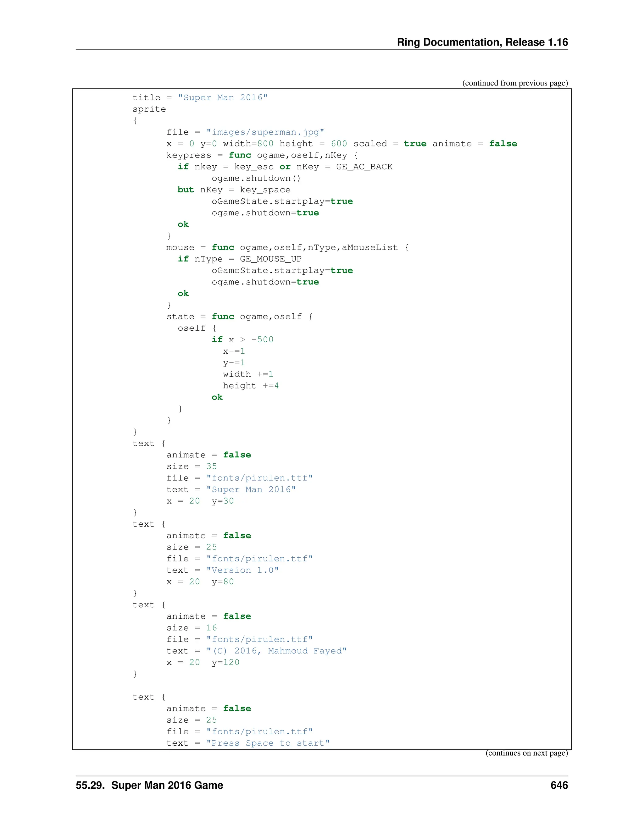Click the state func definition line
Image resolution: width=644 pixels, height=833 pixels.
coord(239,317)
